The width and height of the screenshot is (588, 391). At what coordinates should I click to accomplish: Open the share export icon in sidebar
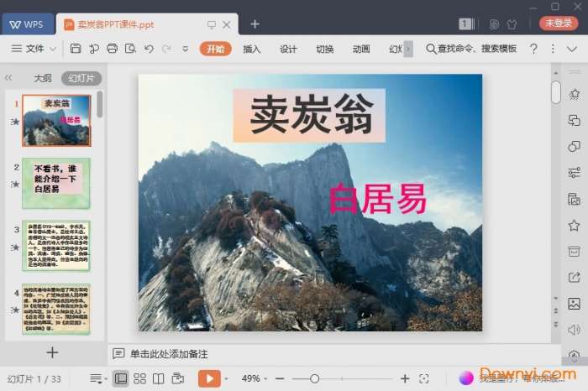point(574,277)
